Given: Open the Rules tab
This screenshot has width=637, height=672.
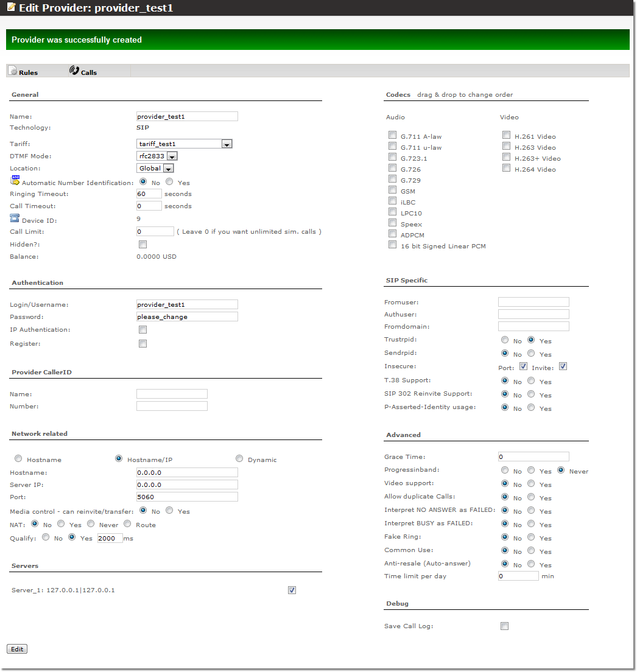Looking at the screenshot, I should [28, 72].
